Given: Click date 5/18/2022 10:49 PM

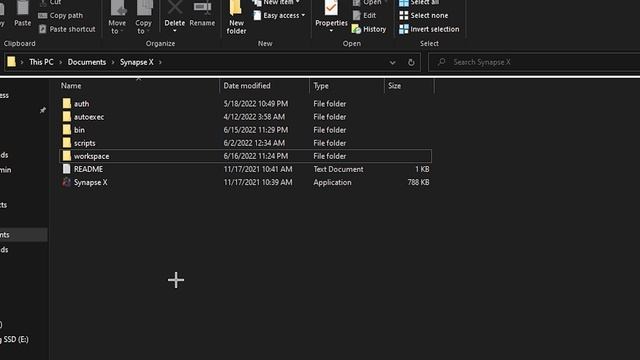Looking at the screenshot, I should 256,104.
